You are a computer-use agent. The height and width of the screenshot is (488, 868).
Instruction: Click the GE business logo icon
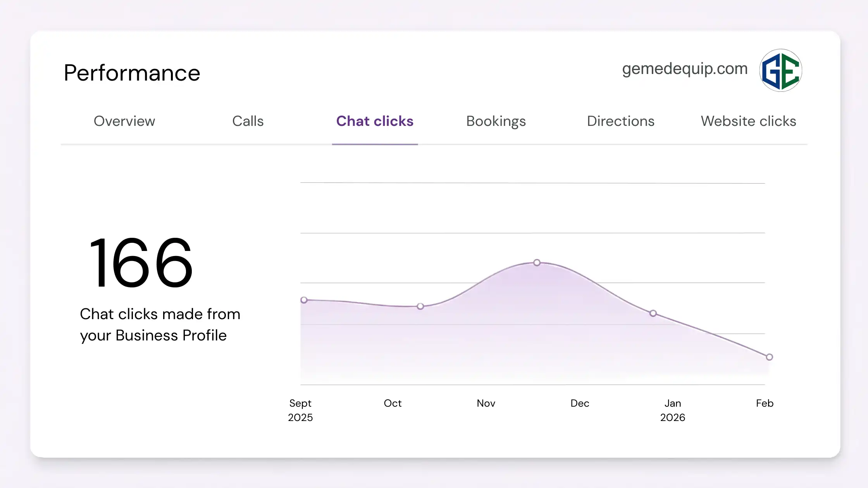tap(780, 70)
